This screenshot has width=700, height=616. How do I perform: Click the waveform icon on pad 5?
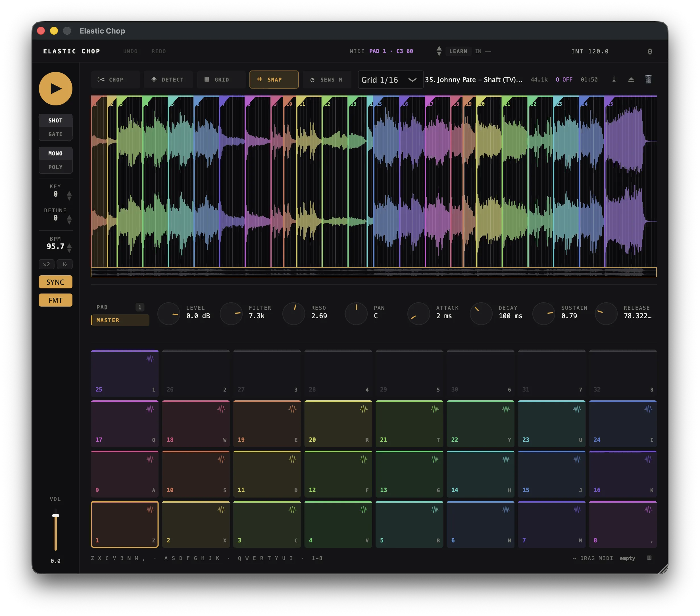pos(435,509)
